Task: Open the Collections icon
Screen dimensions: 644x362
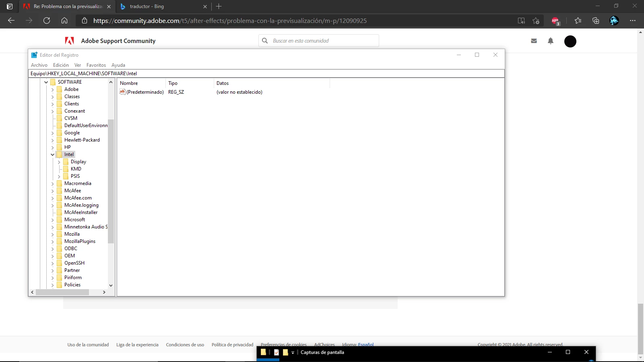Action: click(596, 21)
